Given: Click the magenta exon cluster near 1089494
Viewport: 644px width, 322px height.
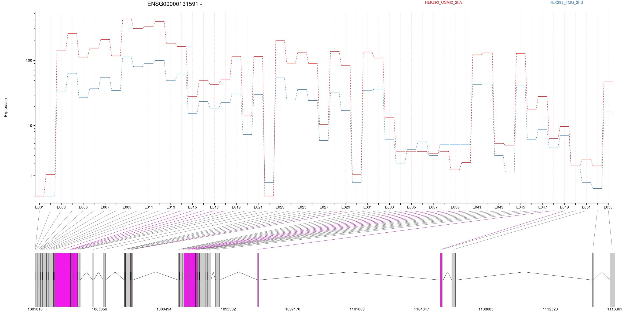Looking at the screenshot, I should [191, 280].
